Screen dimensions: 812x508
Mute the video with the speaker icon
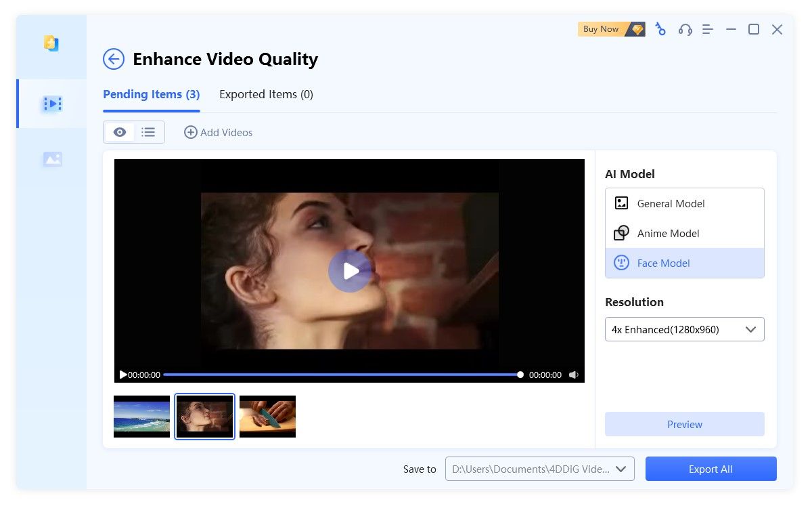click(574, 374)
